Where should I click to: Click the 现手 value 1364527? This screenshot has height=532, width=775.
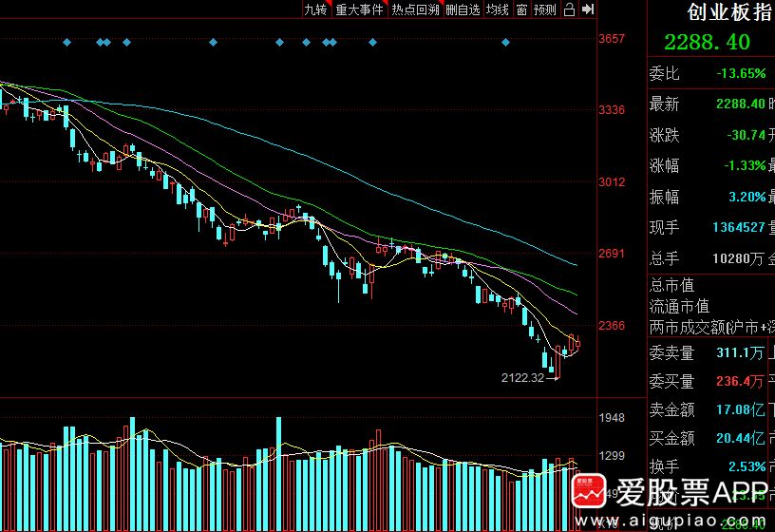(x=738, y=227)
